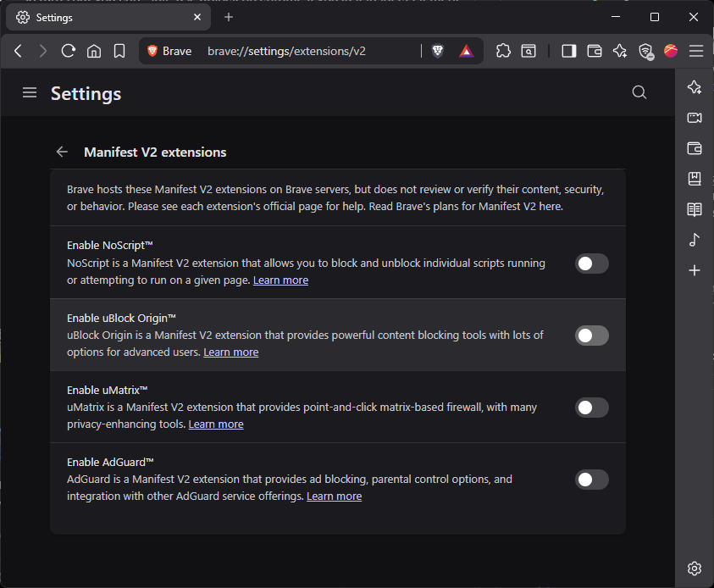Open Wallet icon in the sidebar
The width and height of the screenshot is (714, 588).
point(695,148)
